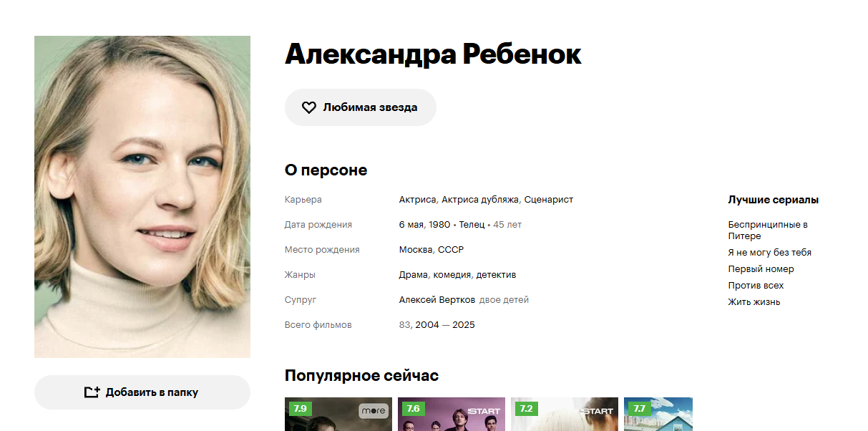The height and width of the screenshot is (431, 868).
Task: Select Первый номер from best series
Action: pyautogui.click(x=761, y=269)
